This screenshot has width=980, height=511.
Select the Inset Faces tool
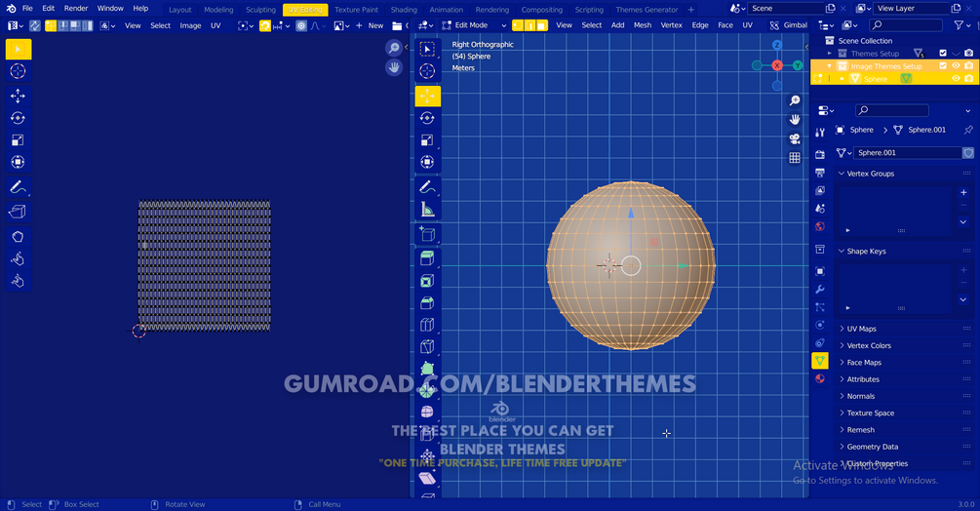coord(427,281)
